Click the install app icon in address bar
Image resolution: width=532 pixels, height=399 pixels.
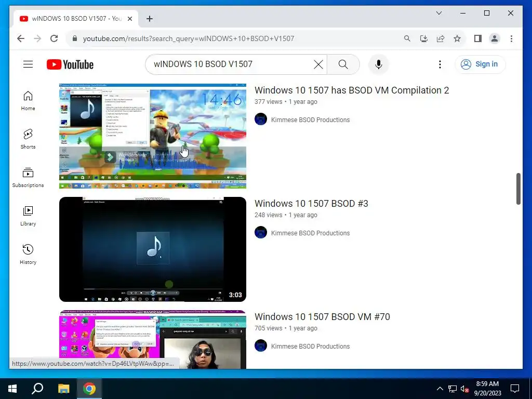tap(424, 38)
